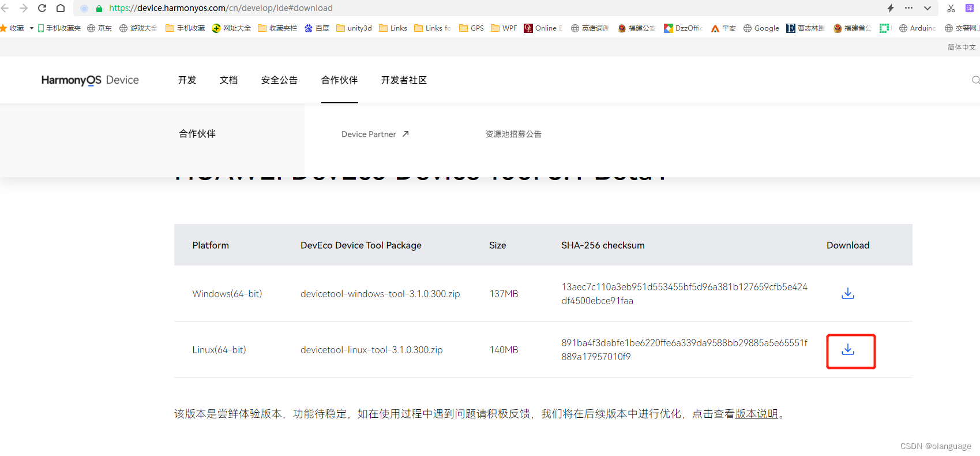Open the 福建公安 bookmark

click(637, 28)
